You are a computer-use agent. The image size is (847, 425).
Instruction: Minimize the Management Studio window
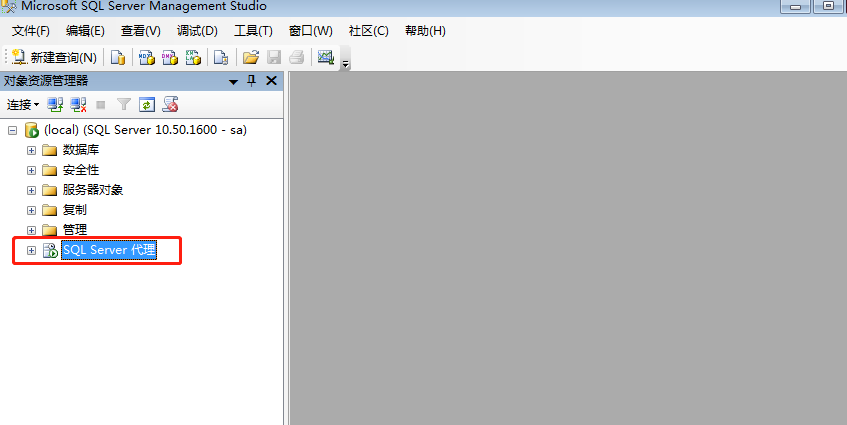pos(795,6)
